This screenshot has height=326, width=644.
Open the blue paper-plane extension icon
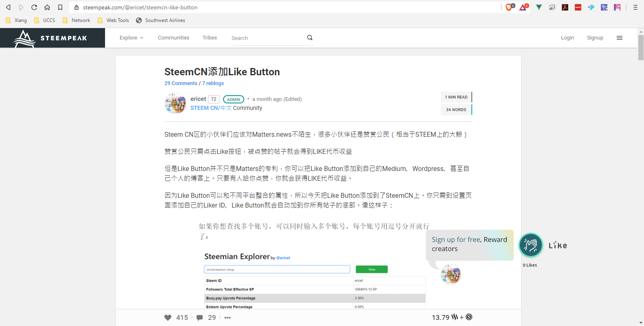604,7
